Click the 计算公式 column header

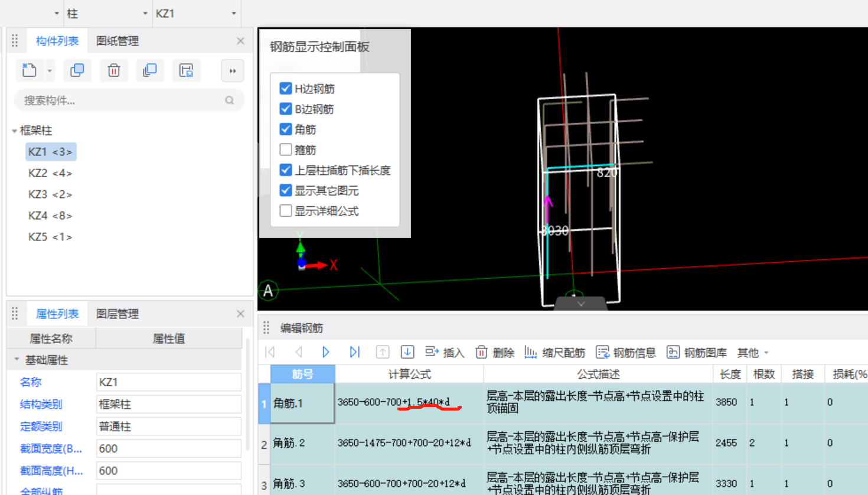pyautogui.click(x=410, y=374)
